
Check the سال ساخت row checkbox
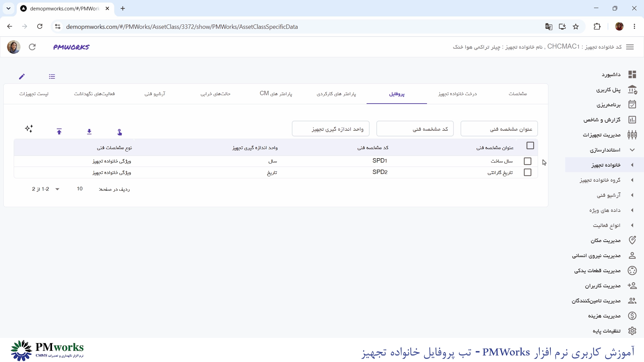[528, 161]
